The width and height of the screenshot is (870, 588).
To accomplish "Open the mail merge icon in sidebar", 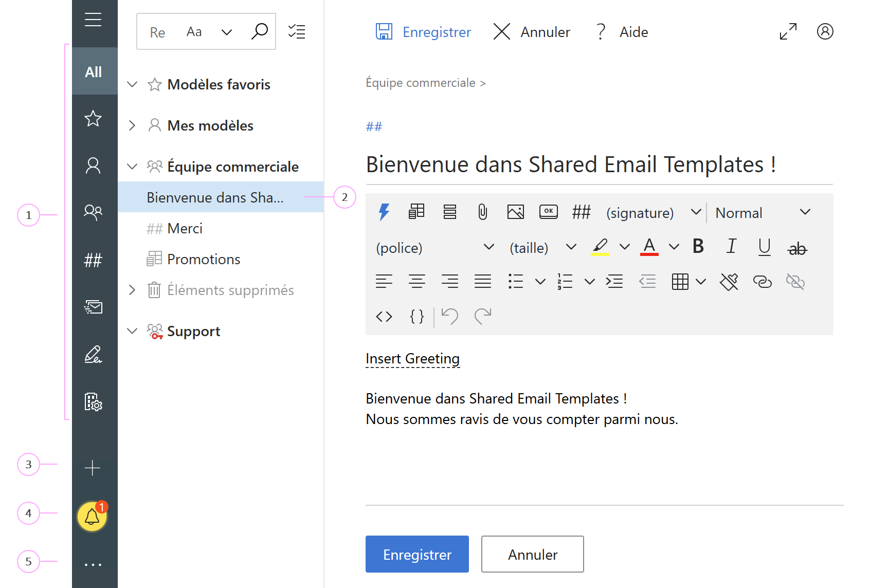I will [x=93, y=307].
